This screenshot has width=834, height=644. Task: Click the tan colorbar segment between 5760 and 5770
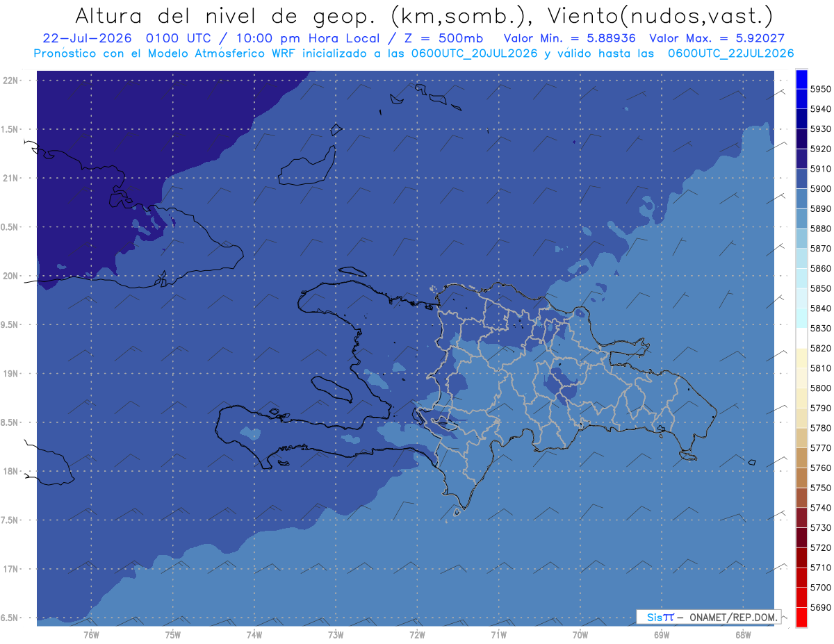801,457
